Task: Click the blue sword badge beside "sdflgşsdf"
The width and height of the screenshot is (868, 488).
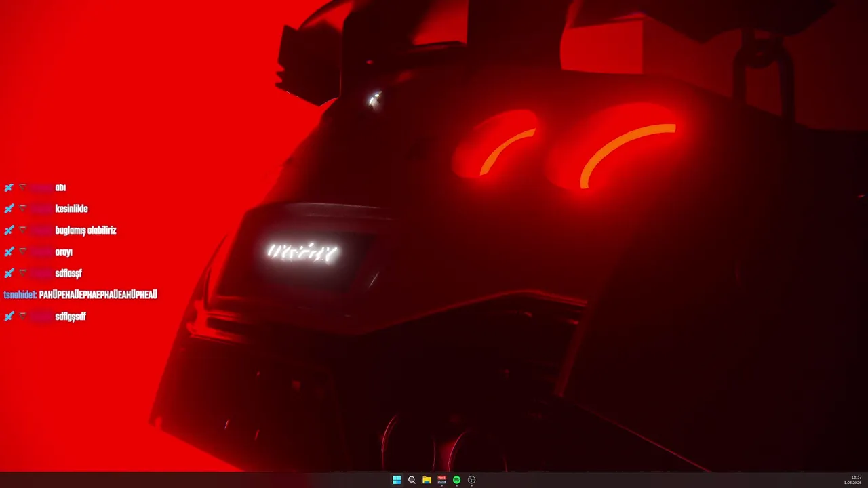Action: pos(9,317)
